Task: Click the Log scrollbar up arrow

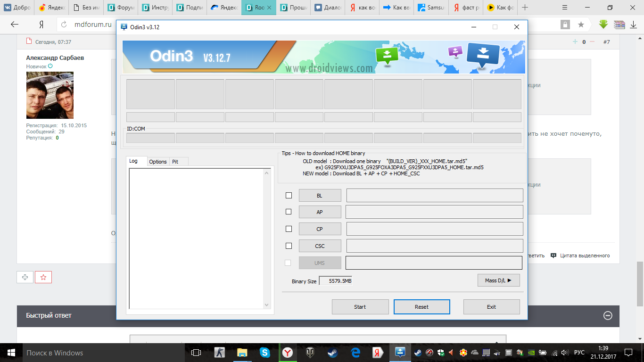Action: (267, 173)
